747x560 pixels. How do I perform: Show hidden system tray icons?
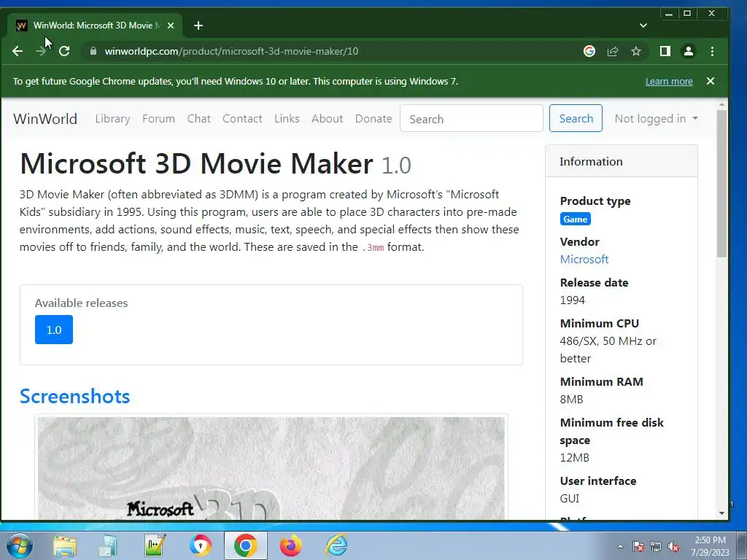(620, 546)
